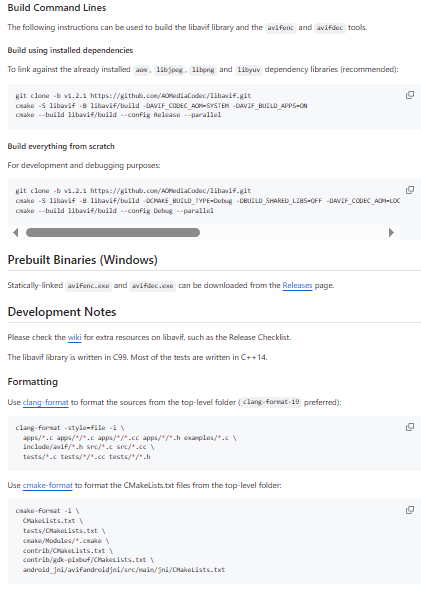
Task: Click the clang-format-19 inline code
Action: (x=271, y=402)
